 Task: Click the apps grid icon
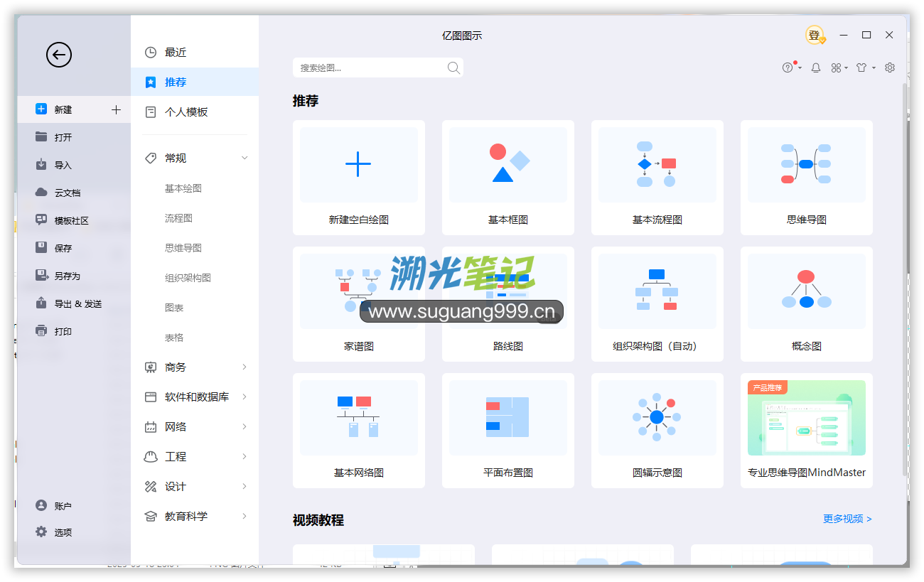pos(837,68)
